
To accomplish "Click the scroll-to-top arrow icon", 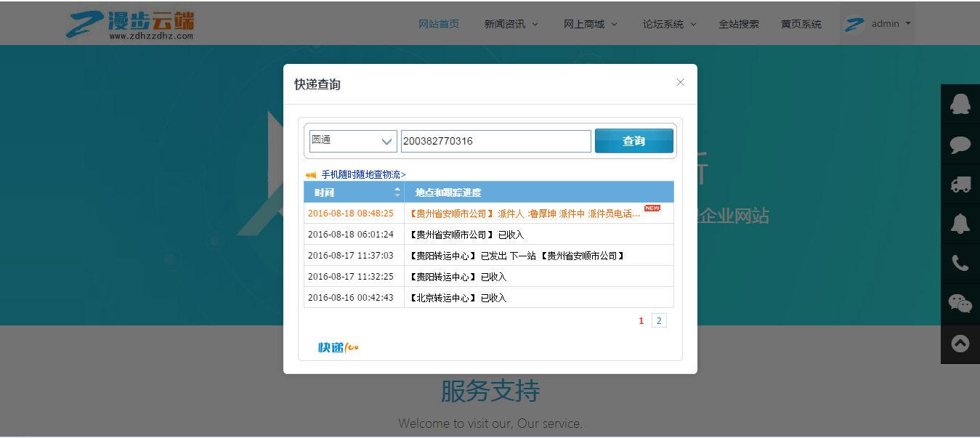I will tap(960, 343).
